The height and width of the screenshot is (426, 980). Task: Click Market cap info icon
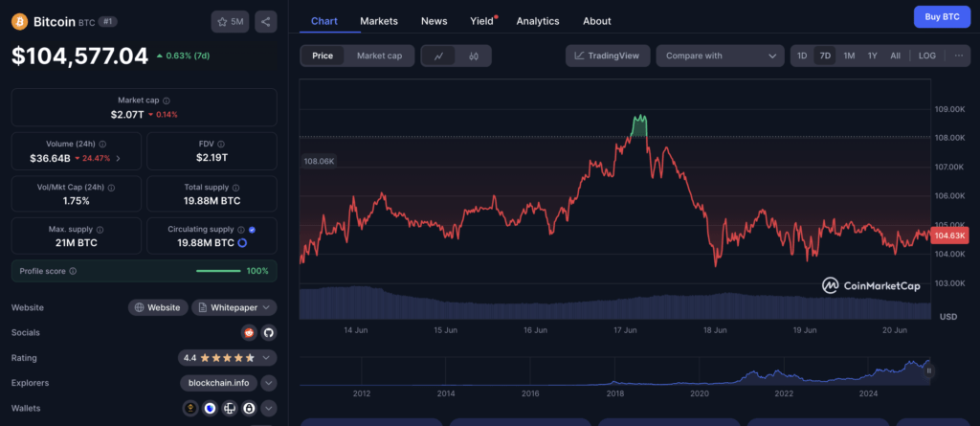coord(167,101)
